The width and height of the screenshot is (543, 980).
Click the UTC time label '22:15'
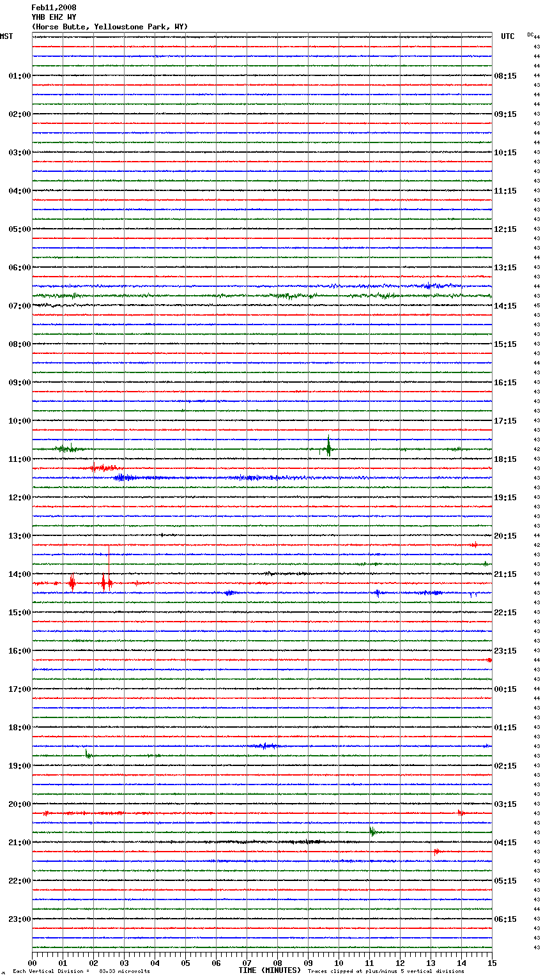505,613
